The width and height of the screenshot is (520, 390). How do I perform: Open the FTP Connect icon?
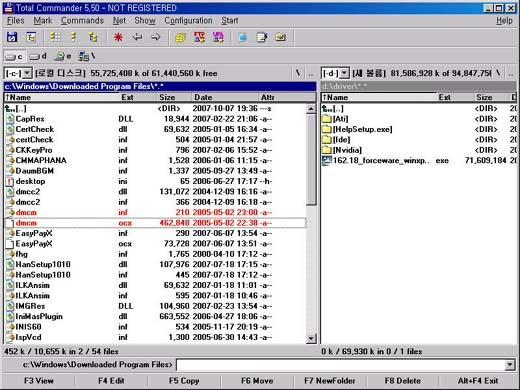coord(199,37)
